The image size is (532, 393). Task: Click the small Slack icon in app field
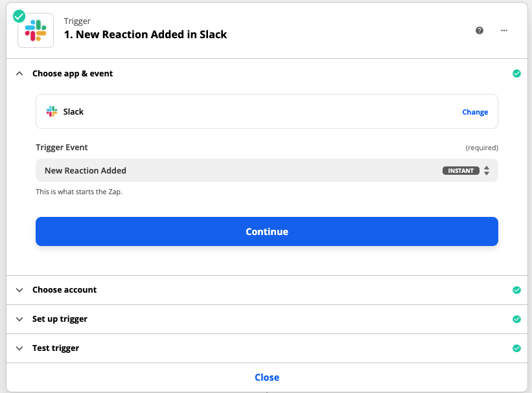[52, 111]
